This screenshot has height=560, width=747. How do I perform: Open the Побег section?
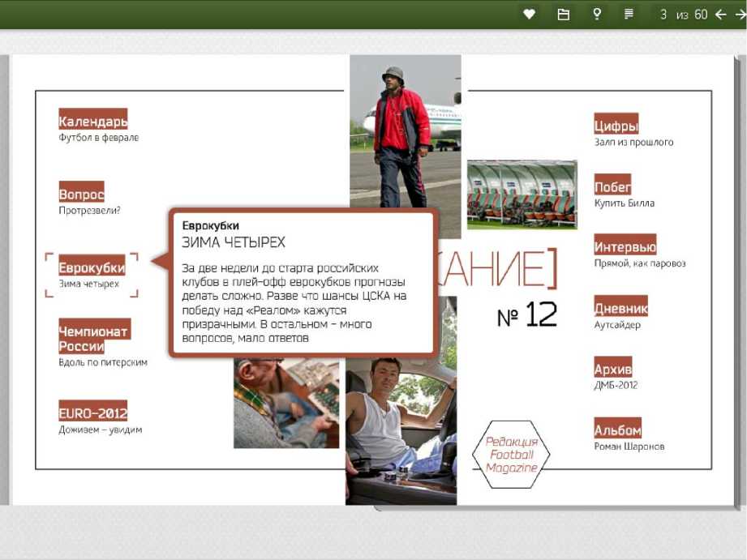(x=612, y=184)
